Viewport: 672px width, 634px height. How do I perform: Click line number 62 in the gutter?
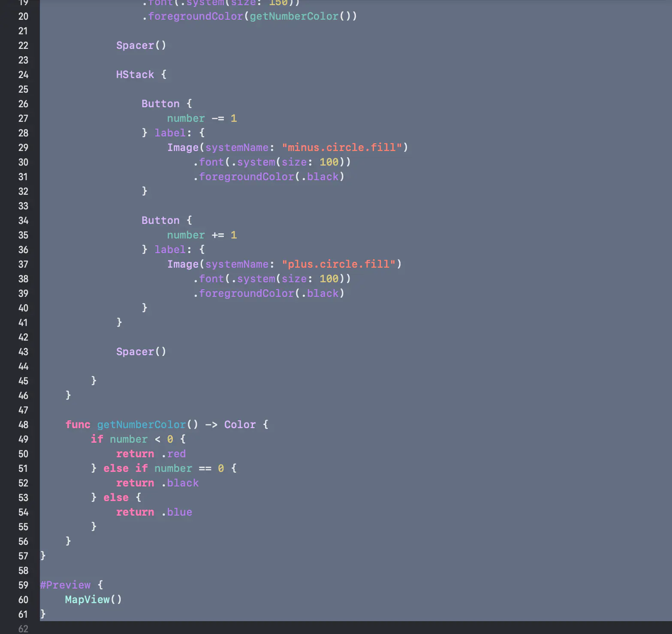coord(23,629)
